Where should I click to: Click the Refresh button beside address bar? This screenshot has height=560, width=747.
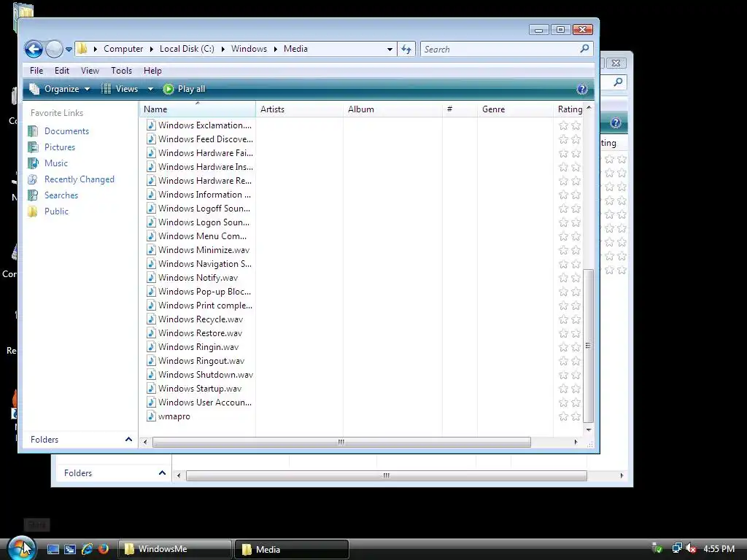click(406, 49)
